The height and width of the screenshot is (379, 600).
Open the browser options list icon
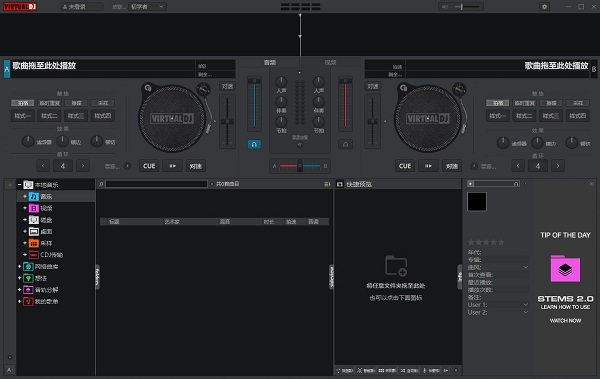[x=327, y=184]
